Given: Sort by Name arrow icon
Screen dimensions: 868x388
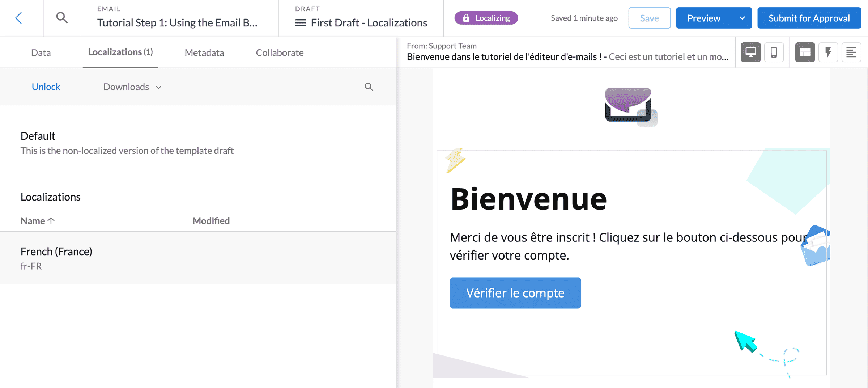Looking at the screenshot, I should (51, 220).
